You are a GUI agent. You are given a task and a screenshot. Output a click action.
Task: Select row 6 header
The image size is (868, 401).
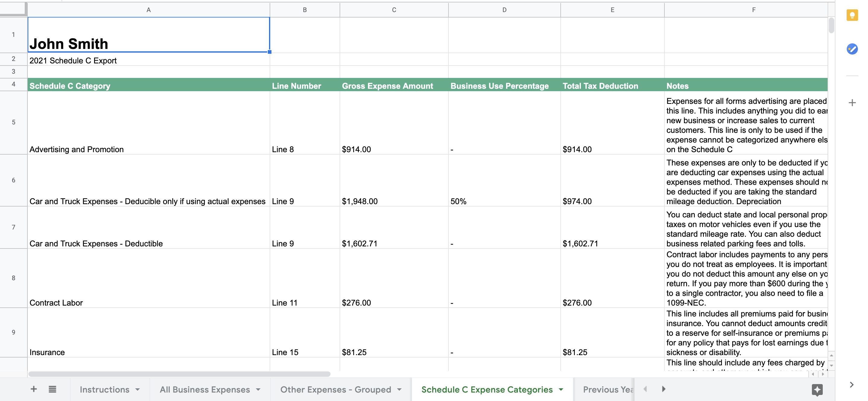click(14, 180)
